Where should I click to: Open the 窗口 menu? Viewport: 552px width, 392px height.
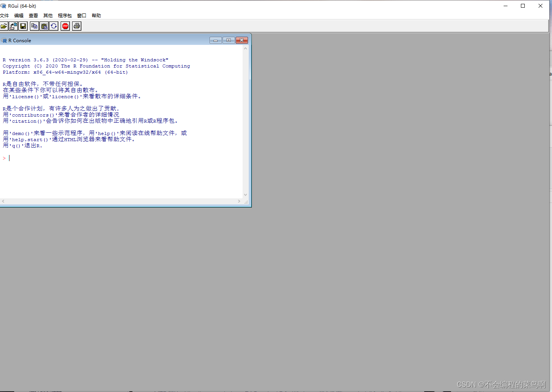coord(82,16)
